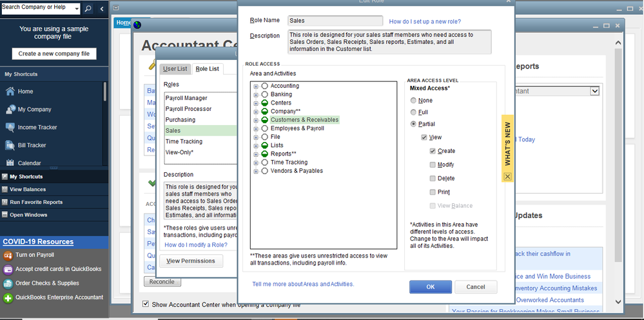644x320 pixels.
Task: Click QuickBooks Enterprise Accountant plus icon
Action: point(8,298)
